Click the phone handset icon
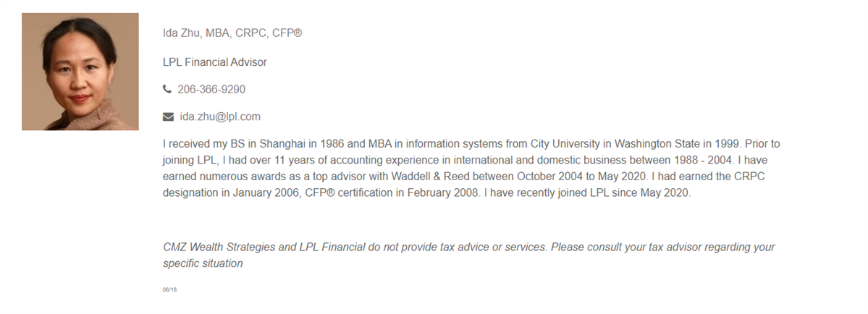The image size is (868, 314). [167, 89]
